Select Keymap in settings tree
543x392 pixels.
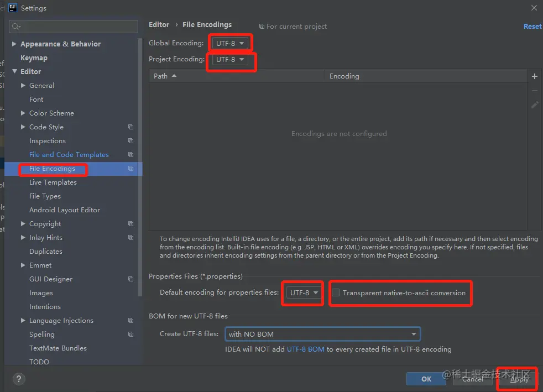click(34, 58)
